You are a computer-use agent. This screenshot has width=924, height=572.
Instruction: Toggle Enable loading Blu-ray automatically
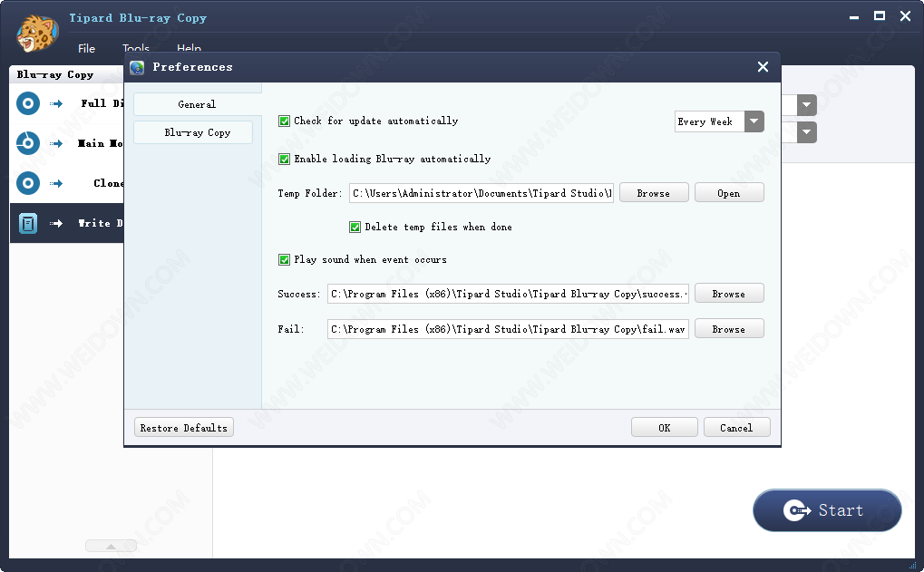(284, 159)
